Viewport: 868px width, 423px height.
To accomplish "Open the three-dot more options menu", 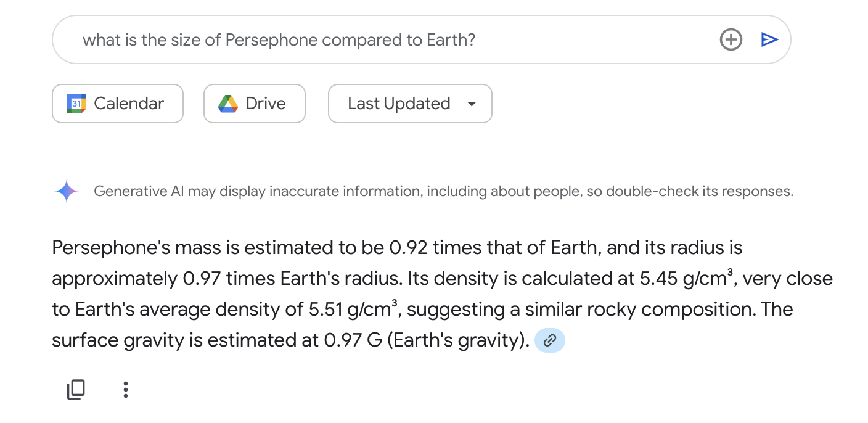I will pyautogui.click(x=126, y=390).
